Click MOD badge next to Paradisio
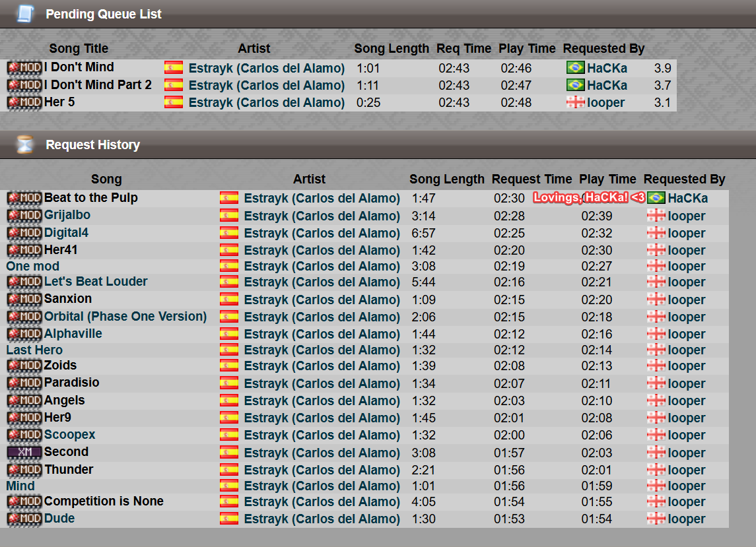The height and width of the screenshot is (547, 756). click(x=24, y=383)
